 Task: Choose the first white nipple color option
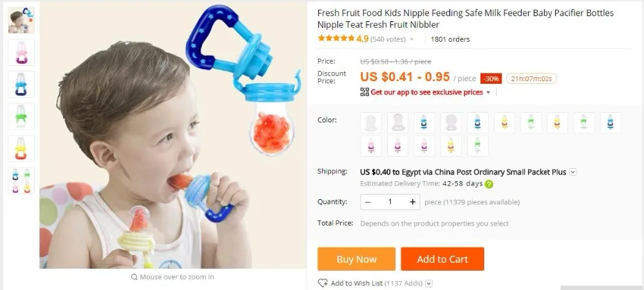tap(371, 123)
